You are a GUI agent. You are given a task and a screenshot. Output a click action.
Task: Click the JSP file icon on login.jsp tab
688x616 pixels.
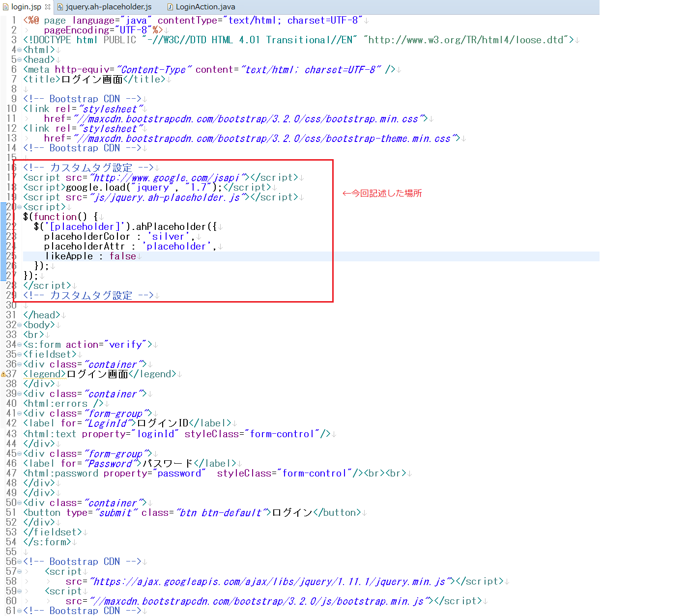[x=6, y=7]
